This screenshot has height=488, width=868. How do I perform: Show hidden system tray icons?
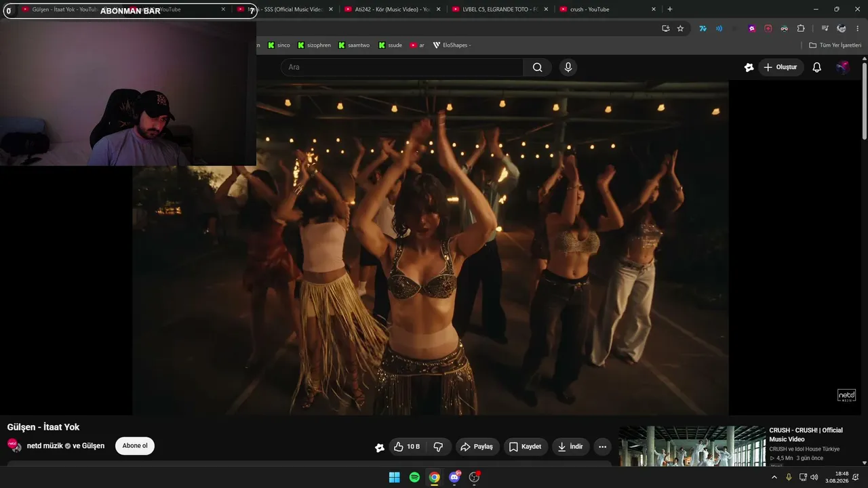(774, 477)
